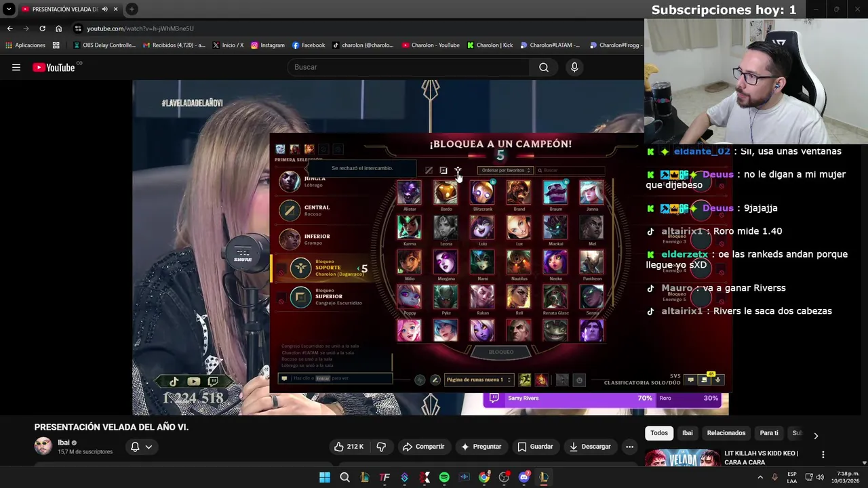Pick Morgana champion portrait
This screenshot has width=868, height=488.
tap(446, 262)
